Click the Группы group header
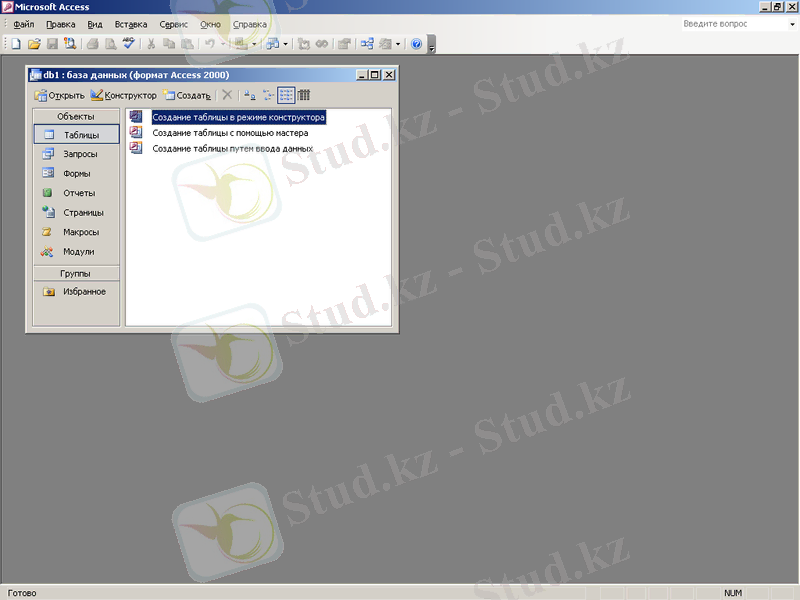Image resolution: width=800 pixels, height=600 pixels. point(76,273)
